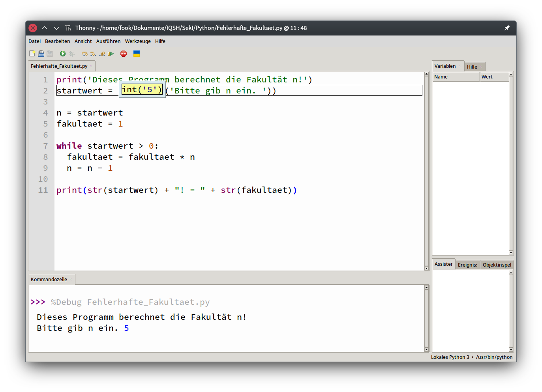
Task: Open the Werkzeuge menu
Action: click(138, 41)
